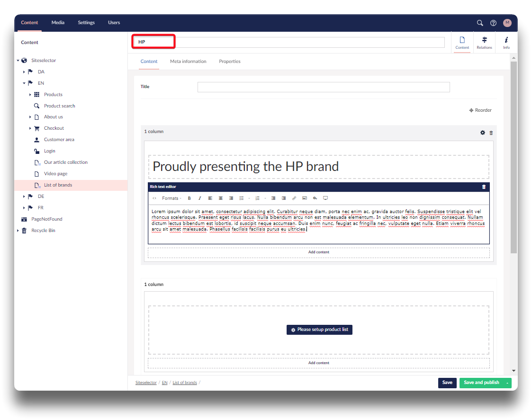The height and width of the screenshot is (420, 532).
Task: Insert a link using the link icon
Action: pos(294,198)
